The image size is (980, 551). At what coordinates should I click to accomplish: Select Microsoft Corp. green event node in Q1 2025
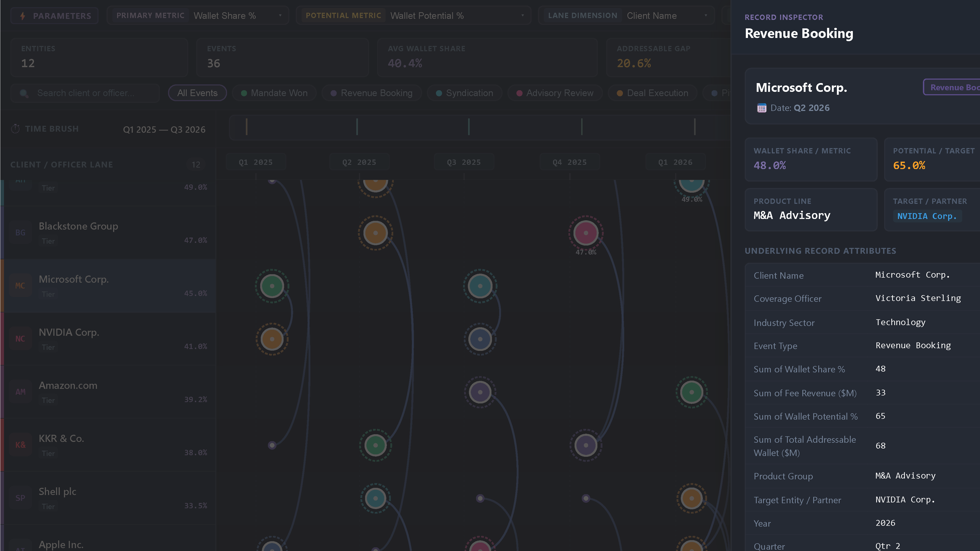tap(272, 286)
